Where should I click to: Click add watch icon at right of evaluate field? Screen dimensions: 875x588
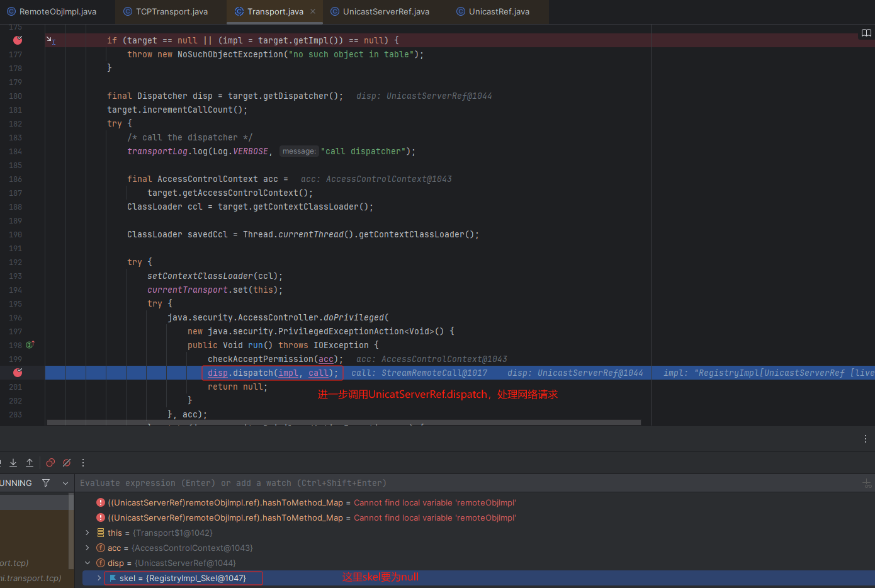point(867,483)
